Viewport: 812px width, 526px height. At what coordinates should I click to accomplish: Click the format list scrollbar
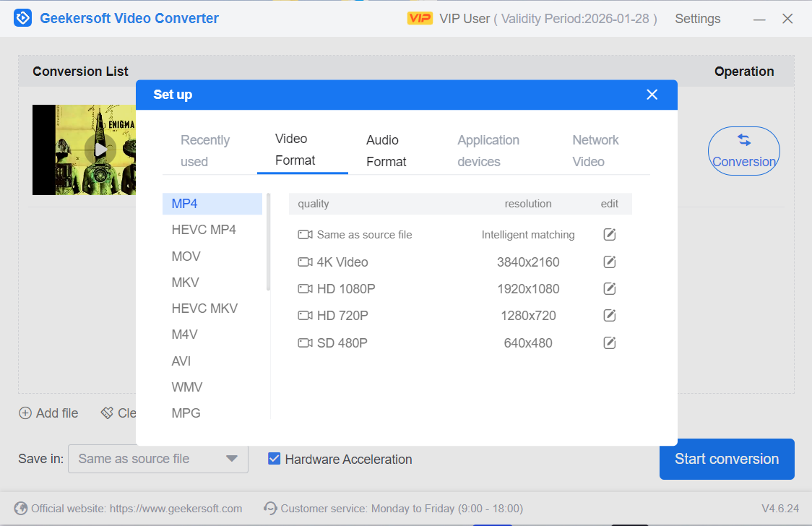point(268,242)
